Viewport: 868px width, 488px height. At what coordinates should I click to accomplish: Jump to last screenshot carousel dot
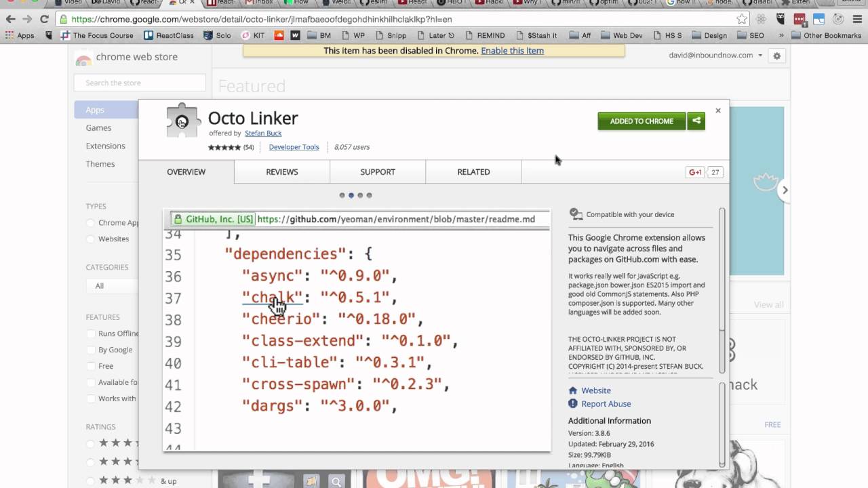pyautogui.click(x=369, y=195)
